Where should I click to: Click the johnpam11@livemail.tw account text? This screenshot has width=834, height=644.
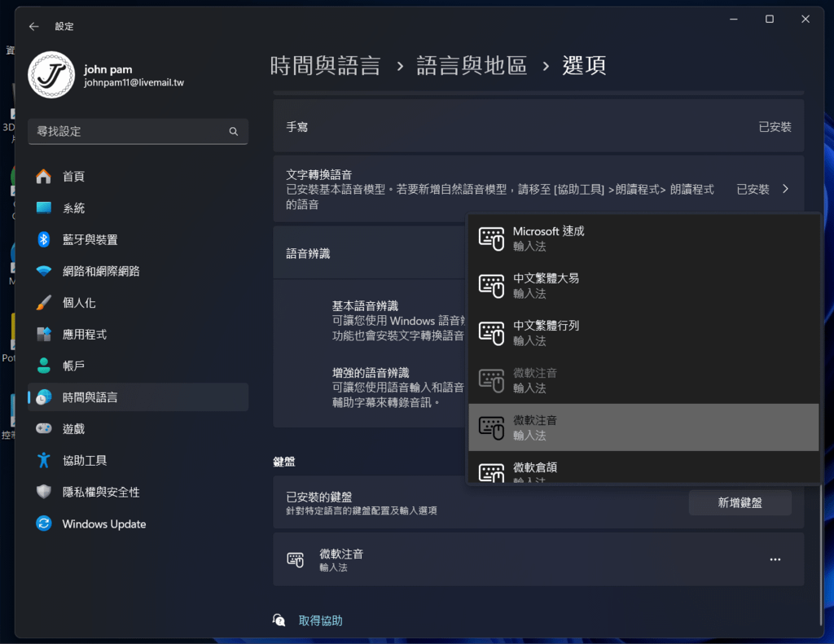pos(134,83)
